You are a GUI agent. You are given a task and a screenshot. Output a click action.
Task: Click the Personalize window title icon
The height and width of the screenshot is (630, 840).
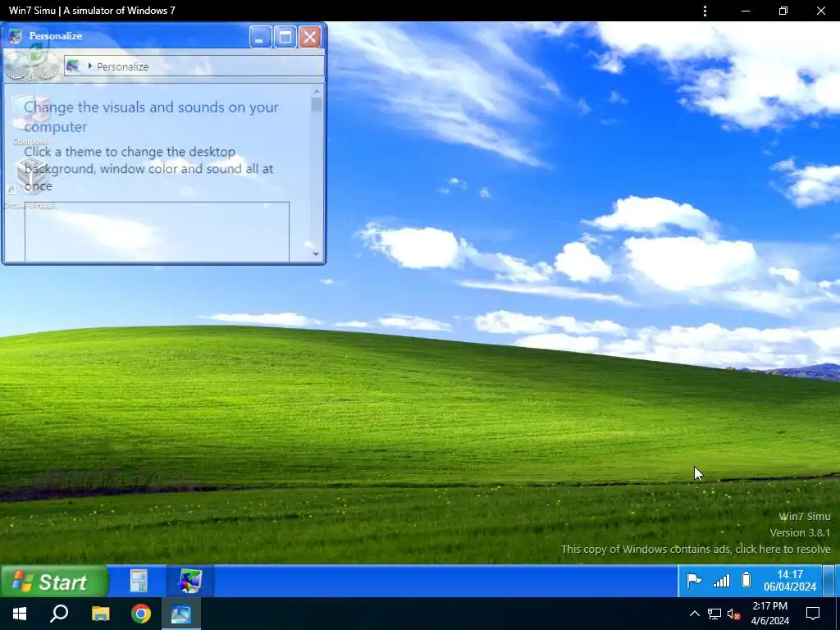click(15, 36)
